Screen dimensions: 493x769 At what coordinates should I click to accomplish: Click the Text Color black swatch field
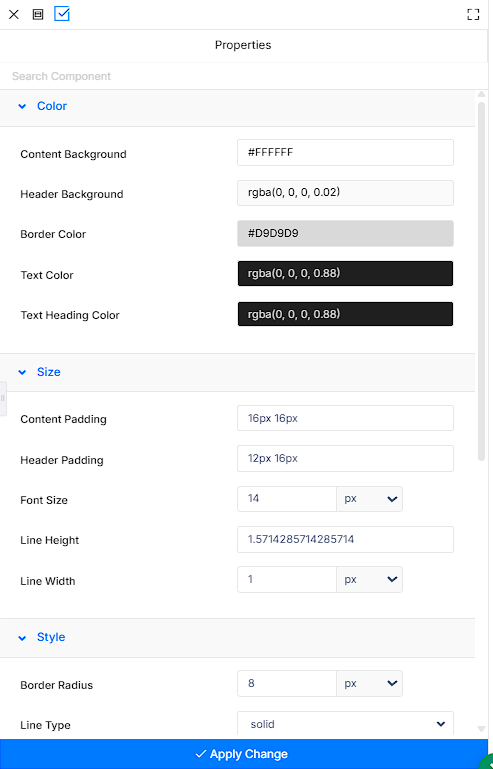point(345,273)
